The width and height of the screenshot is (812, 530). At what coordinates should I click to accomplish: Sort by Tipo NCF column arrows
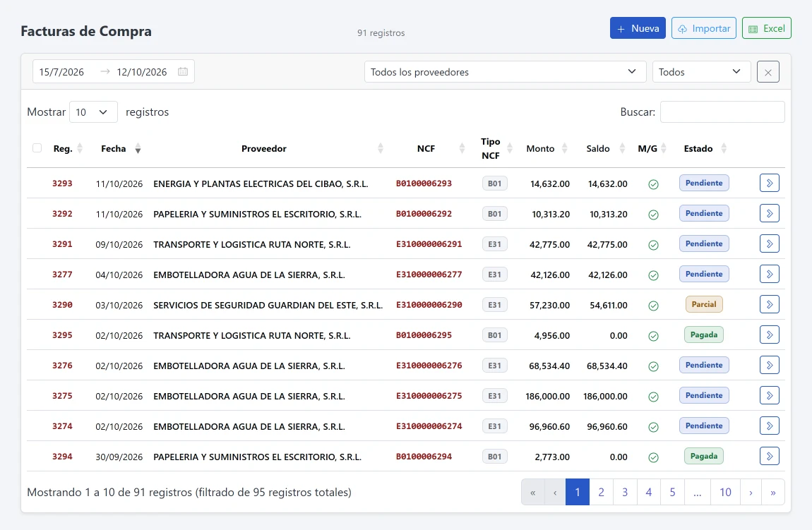pyautogui.click(x=510, y=148)
